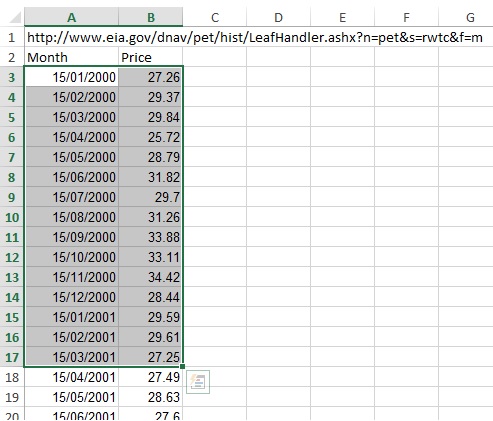This screenshot has height=421, width=493.
Task: Click cell with date 15/01/2001
Action: (x=71, y=317)
